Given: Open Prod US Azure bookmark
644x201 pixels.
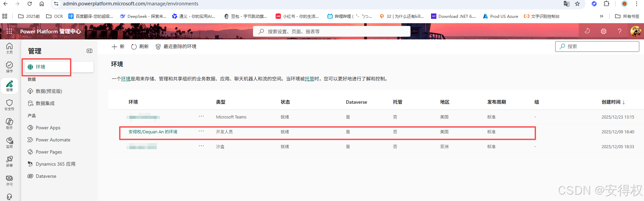Looking at the screenshot, I should point(500,16).
